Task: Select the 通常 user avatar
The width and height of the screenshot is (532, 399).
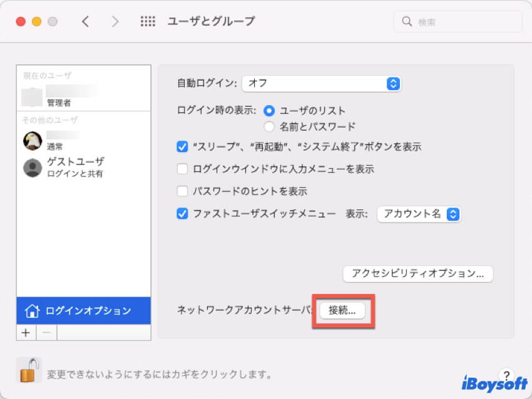Action: click(x=32, y=139)
